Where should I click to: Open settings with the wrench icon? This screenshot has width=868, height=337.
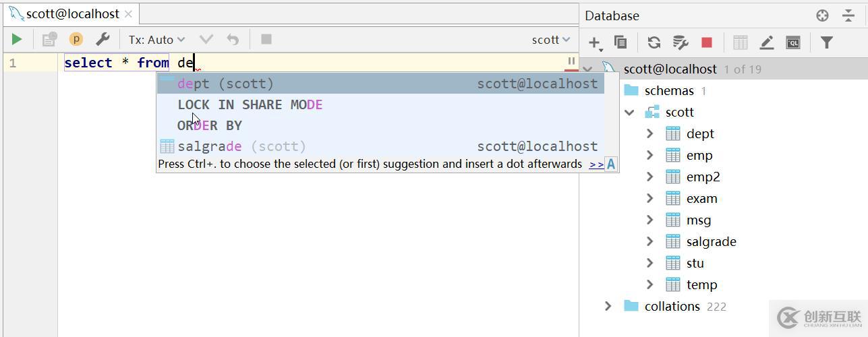coord(103,40)
